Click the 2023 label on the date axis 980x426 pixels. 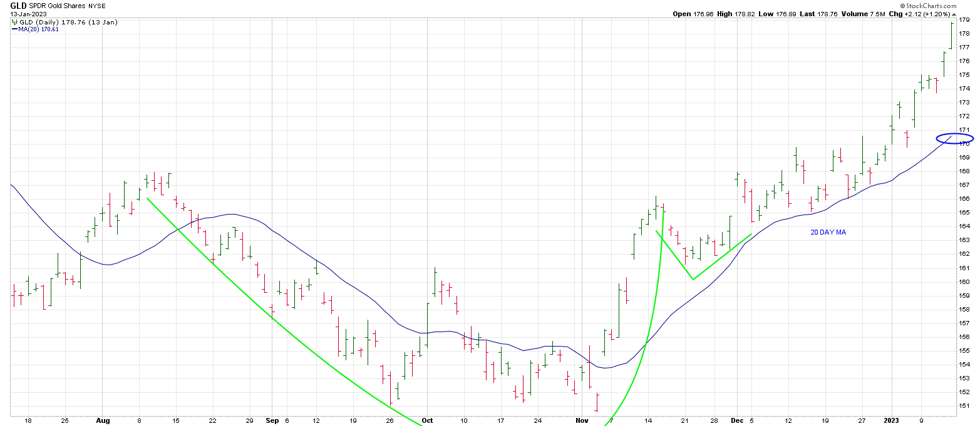(x=892, y=421)
